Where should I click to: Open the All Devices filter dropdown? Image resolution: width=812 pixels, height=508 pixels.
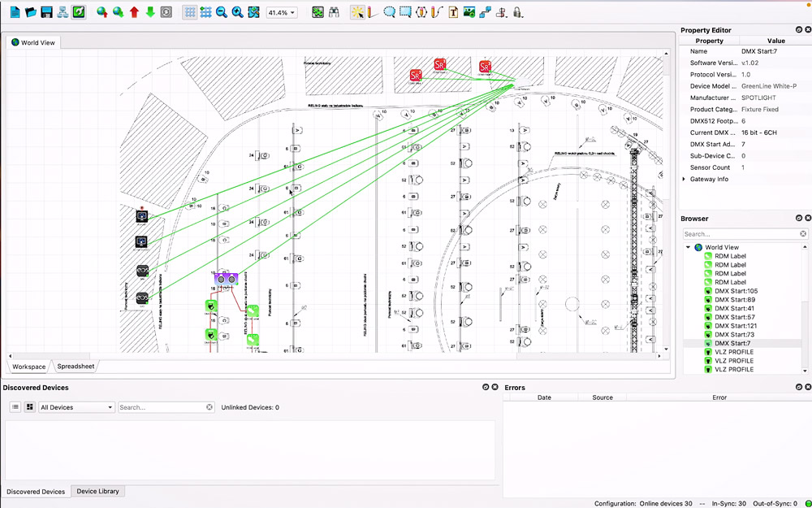76,407
